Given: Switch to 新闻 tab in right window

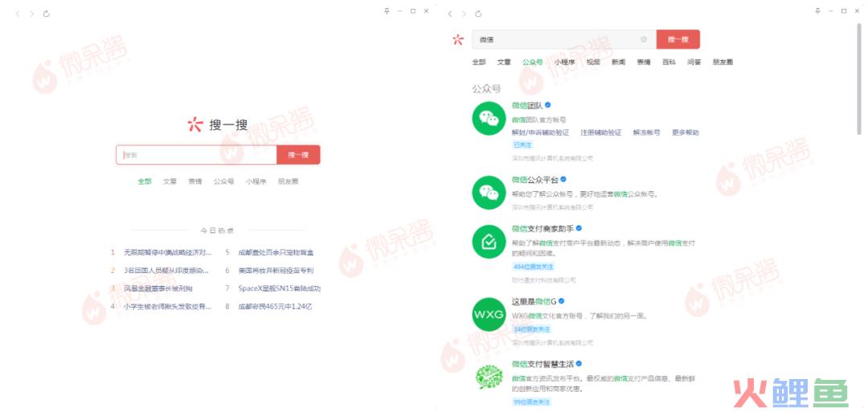Looking at the screenshot, I should pos(618,63).
